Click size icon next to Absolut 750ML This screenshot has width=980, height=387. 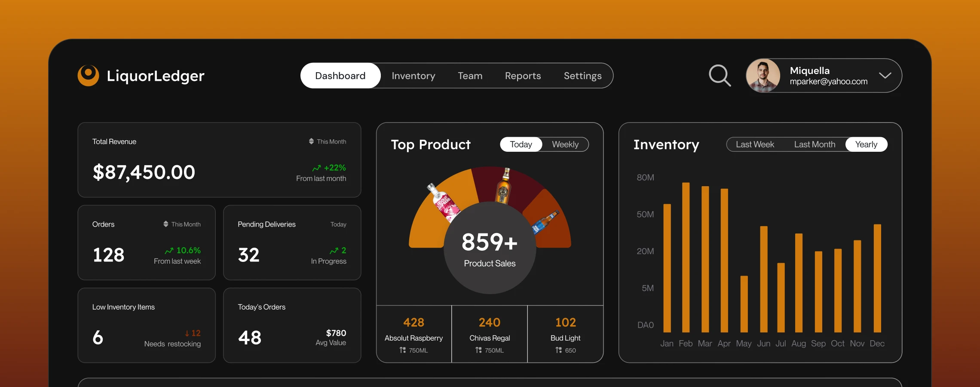point(402,350)
